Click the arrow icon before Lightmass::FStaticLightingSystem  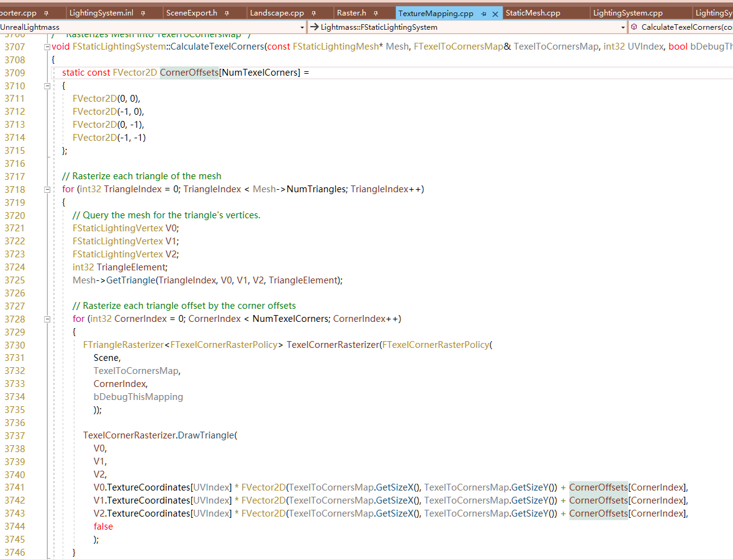[x=315, y=27]
